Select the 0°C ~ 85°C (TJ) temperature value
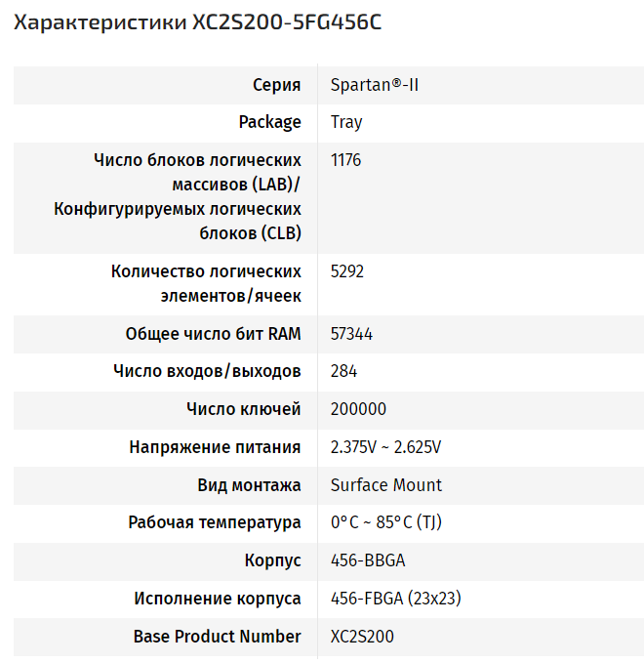 pyautogui.click(x=385, y=522)
